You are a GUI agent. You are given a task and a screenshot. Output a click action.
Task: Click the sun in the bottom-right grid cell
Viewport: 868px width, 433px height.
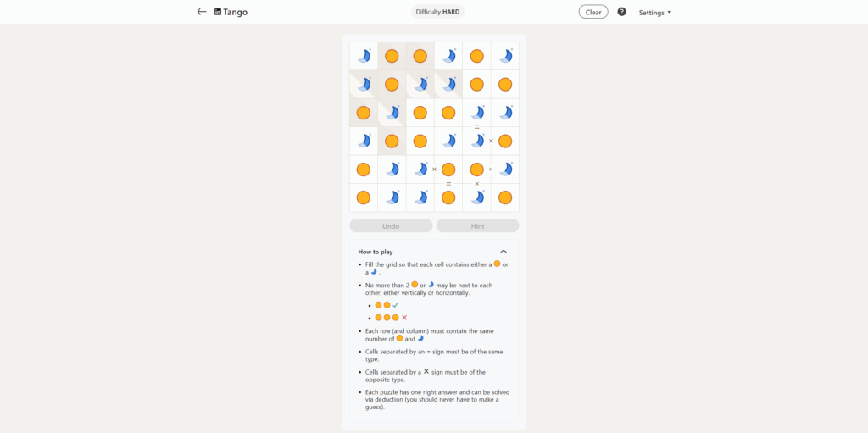505,197
